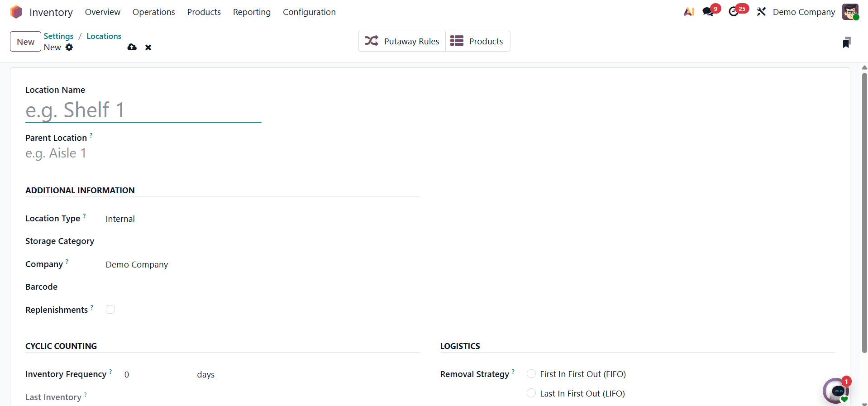Image resolution: width=868 pixels, height=406 pixels.
Task: Show help tooltip for Company
Action: tap(67, 262)
